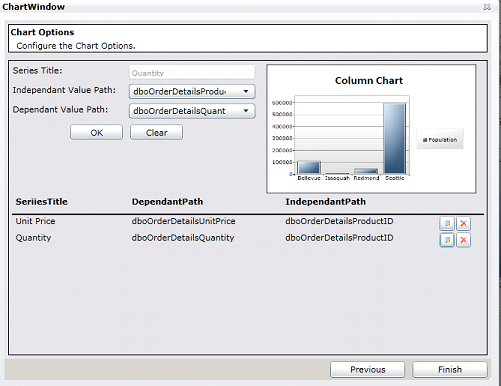Click the Population legend entry
Screen dimensions: 501x386
[440, 140]
